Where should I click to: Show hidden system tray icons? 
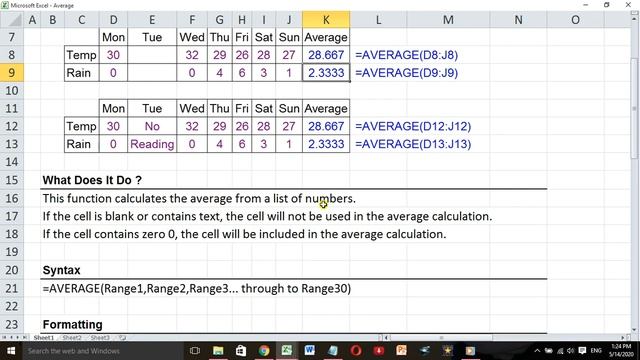(537, 351)
